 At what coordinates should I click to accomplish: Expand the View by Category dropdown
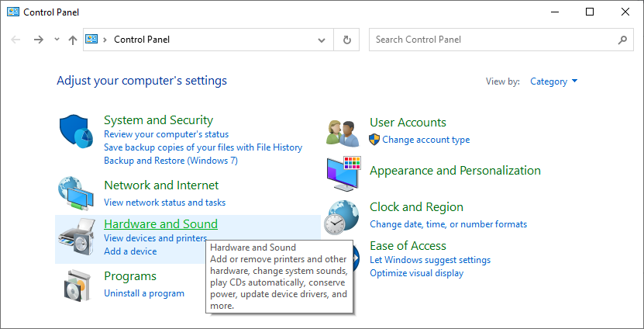(554, 81)
